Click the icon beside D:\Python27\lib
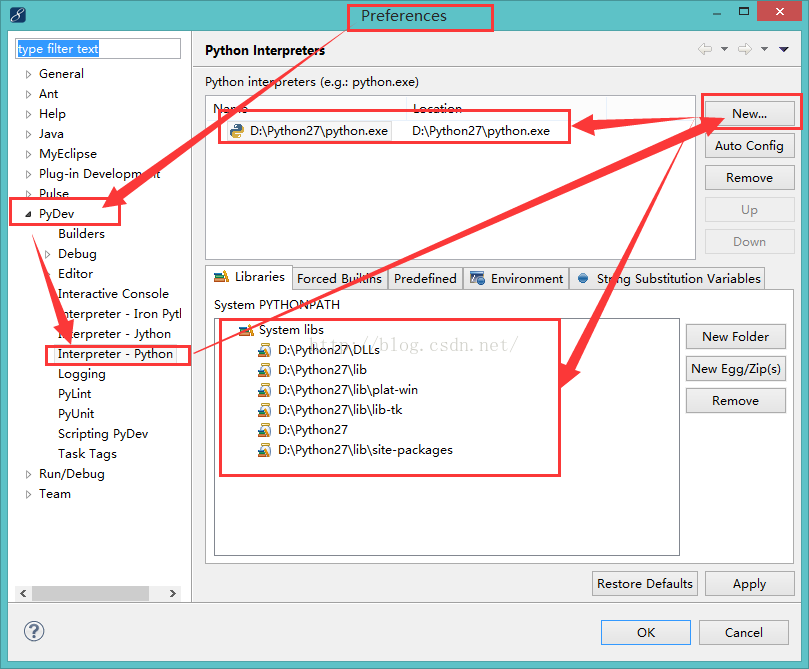This screenshot has width=809, height=669. (x=264, y=370)
